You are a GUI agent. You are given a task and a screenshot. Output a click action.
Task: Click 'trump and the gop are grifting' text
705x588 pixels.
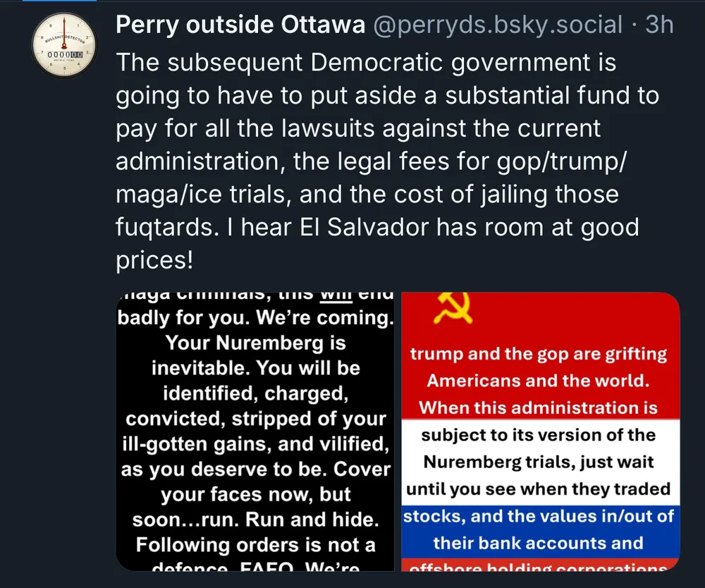point(539,353)
